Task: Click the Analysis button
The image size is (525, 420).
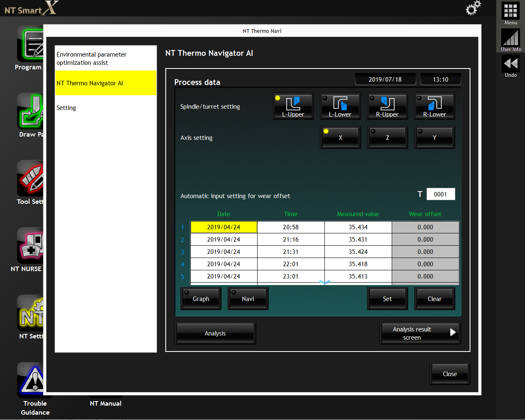Action: (215, 333)
